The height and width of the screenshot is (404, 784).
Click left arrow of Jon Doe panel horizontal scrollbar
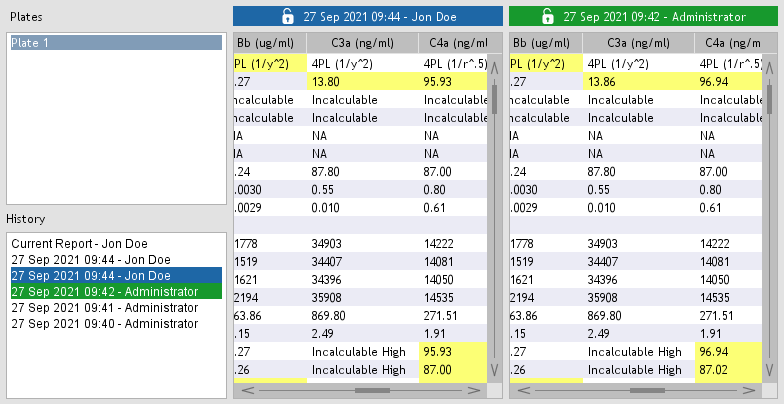coord(248,390)
